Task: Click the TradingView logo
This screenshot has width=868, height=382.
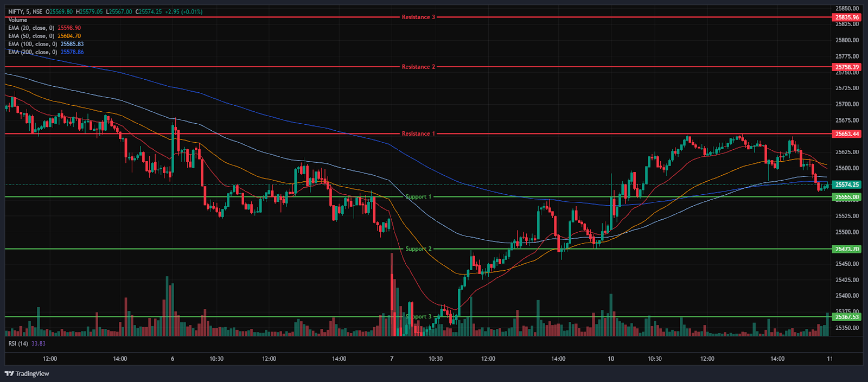Action: (x=27, y=373)
